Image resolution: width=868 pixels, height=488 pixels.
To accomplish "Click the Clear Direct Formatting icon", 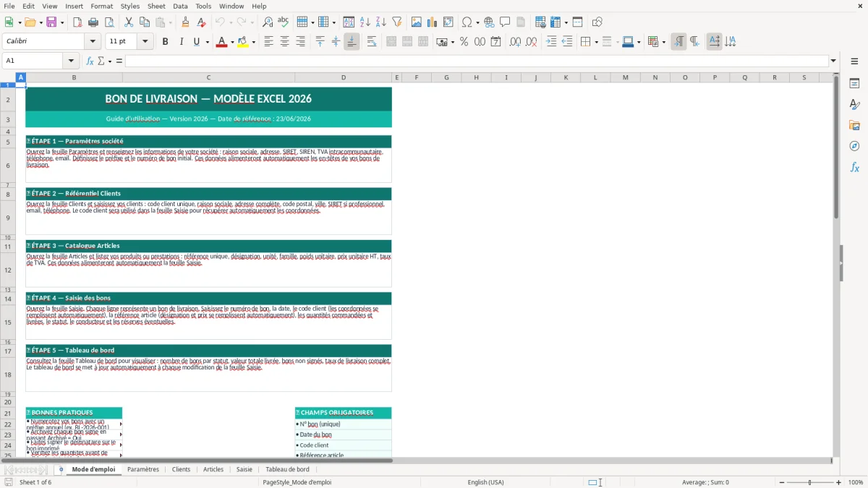I will click(x=202, y=22).
